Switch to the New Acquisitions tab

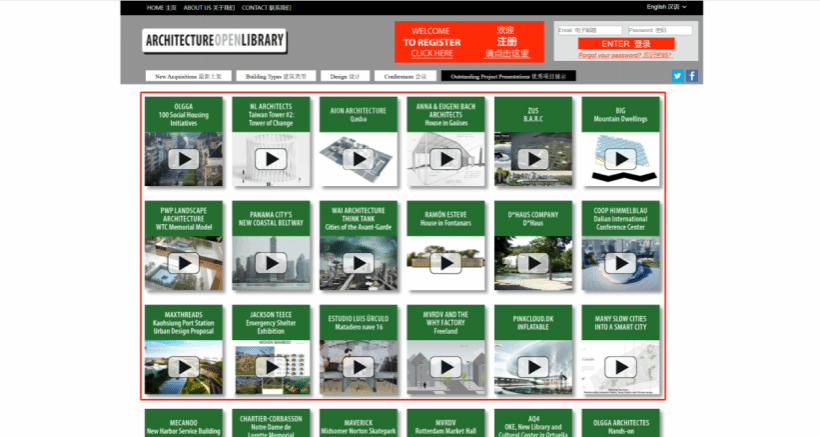[188, 76]
